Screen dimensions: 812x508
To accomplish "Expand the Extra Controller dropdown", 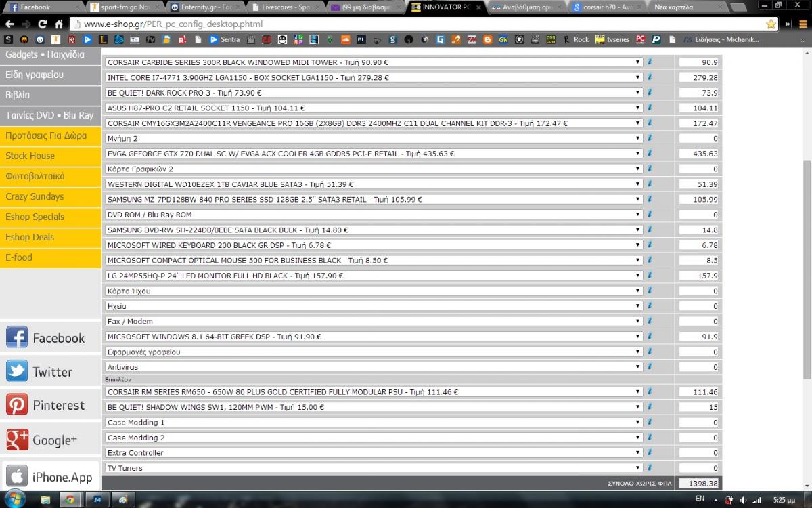I will 373,452.
